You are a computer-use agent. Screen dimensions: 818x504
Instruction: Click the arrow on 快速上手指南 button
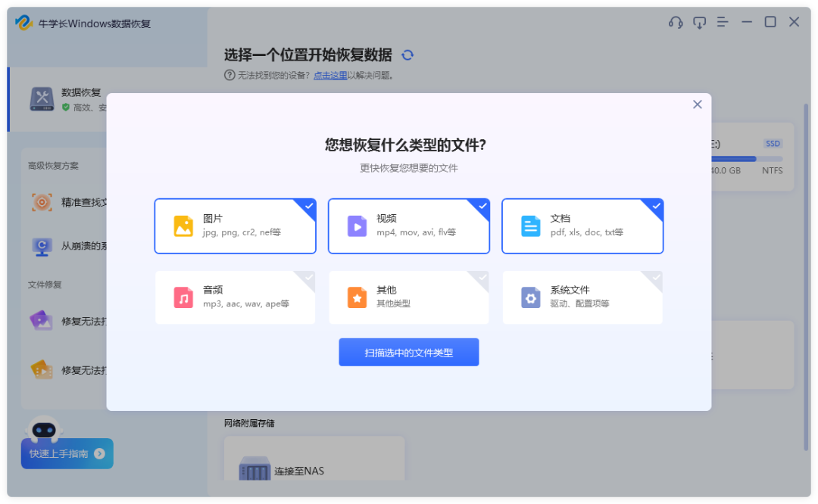click(100, 453)
